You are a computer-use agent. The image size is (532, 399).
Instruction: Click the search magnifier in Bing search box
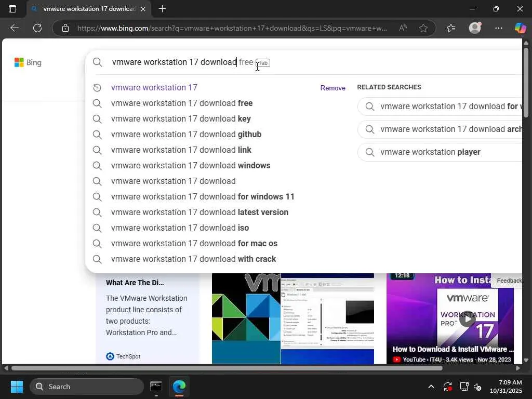click(x=97, y=62)
